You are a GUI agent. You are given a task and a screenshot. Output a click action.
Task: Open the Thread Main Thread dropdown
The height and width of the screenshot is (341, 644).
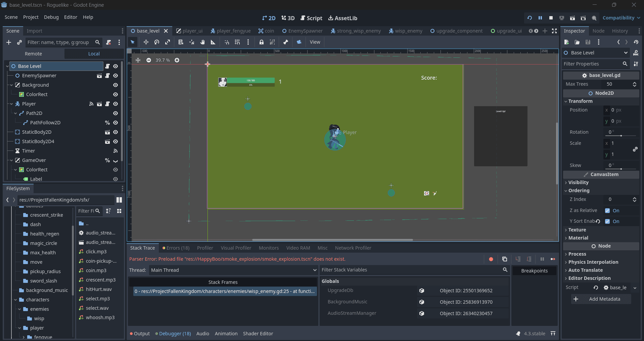tap(233, 270)
